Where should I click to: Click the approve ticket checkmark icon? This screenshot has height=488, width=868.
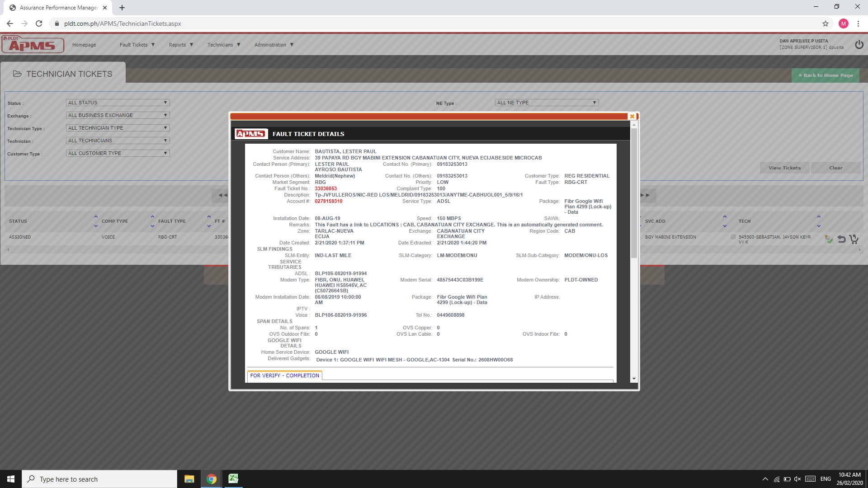coord(829,239)
